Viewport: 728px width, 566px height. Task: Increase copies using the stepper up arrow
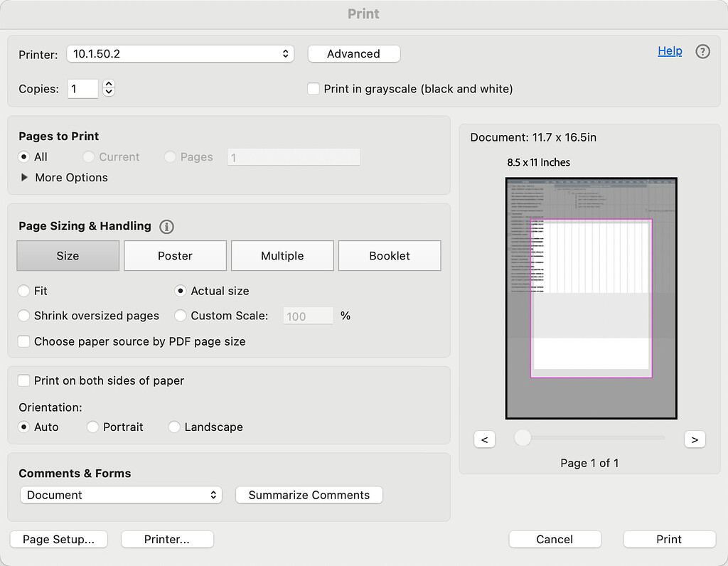click(108, 84)
